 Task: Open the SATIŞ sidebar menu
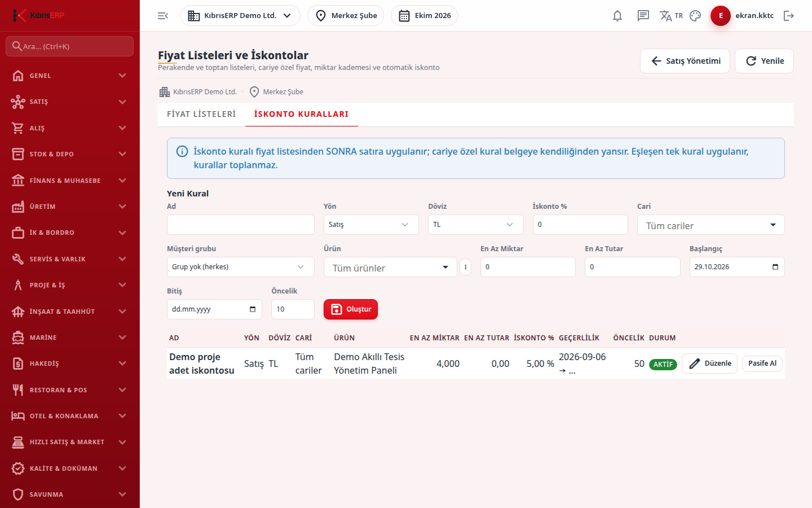click(x=70, y=102)
